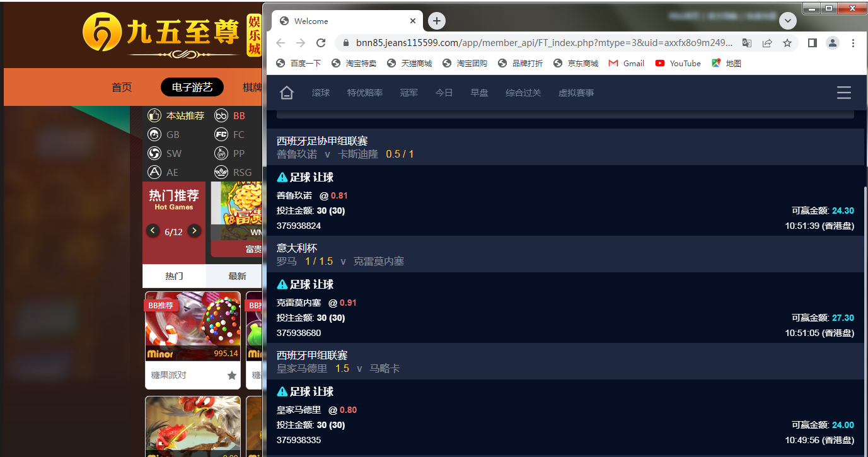The height and width of the screenshot is (457, 868).
Task: Click winnable amount 24.30
Action: 843,211
